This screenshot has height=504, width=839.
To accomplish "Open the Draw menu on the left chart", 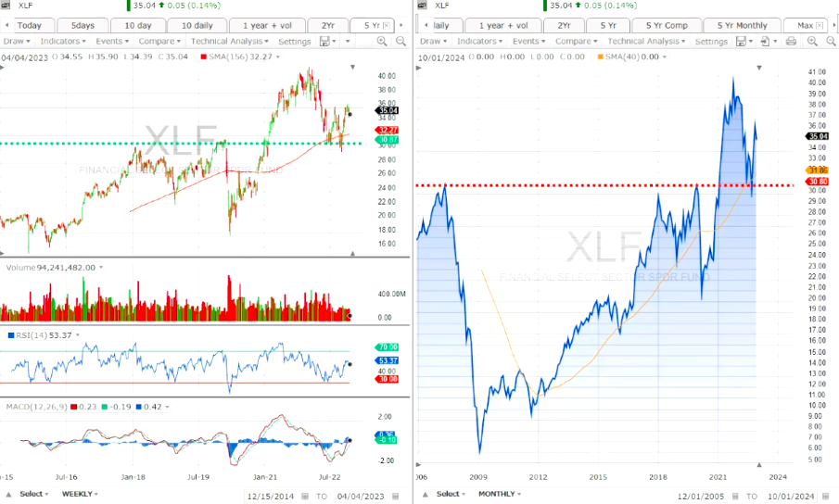I will coord(16,41).
